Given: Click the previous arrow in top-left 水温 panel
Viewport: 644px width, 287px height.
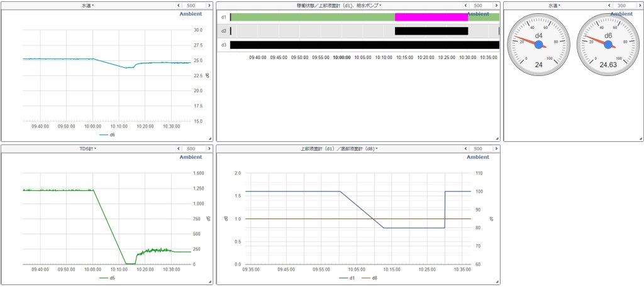Looking at the screenshot, I should (x=178, y=5).
